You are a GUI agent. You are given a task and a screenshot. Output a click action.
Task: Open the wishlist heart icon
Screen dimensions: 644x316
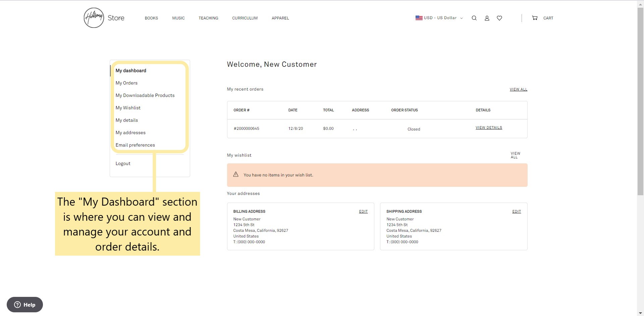pyautogui.click(x=499, y=18)
